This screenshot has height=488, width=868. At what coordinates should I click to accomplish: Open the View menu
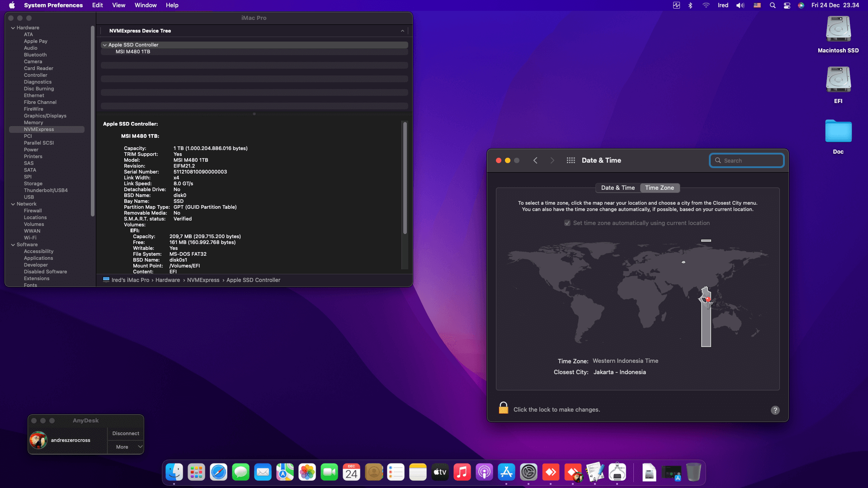pyautogui.click(x=118, y=5)
